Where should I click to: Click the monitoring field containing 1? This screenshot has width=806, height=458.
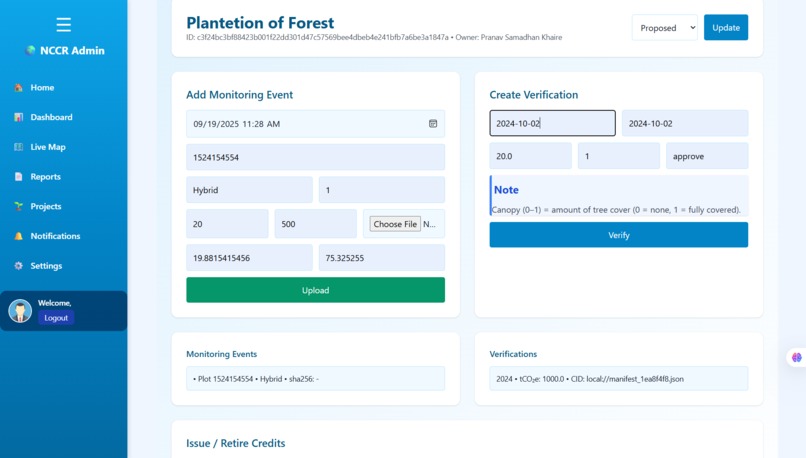[x=381, y=190]
